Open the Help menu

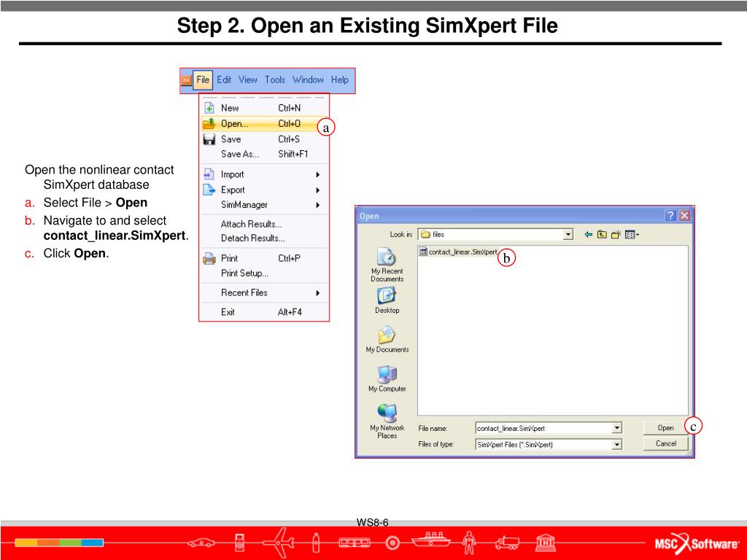click(x=340, y=80)
